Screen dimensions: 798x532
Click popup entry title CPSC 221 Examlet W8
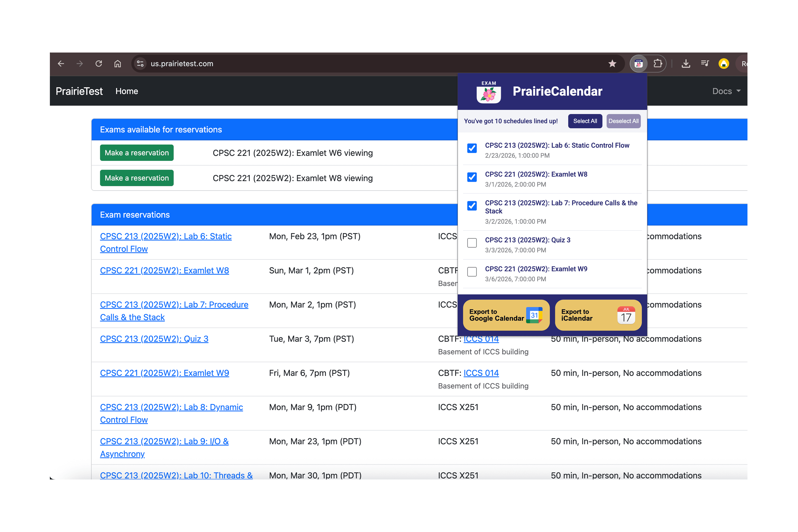coord(536,174)
